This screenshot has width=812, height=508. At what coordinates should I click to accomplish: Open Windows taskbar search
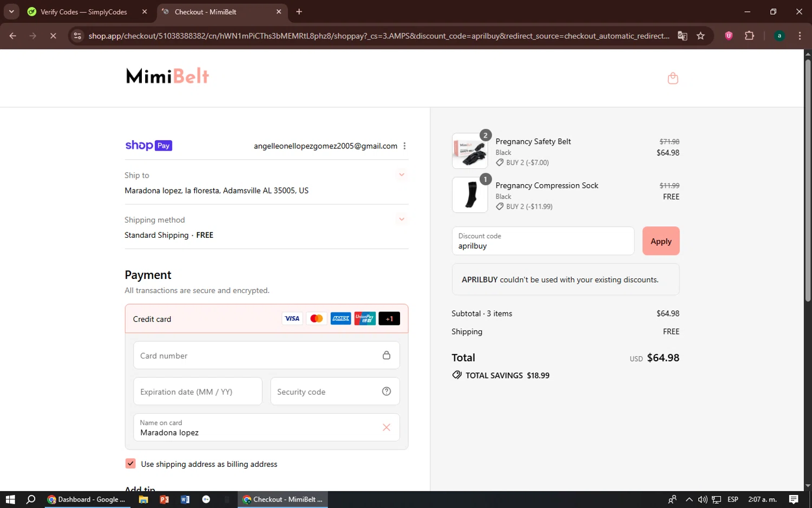31,499
